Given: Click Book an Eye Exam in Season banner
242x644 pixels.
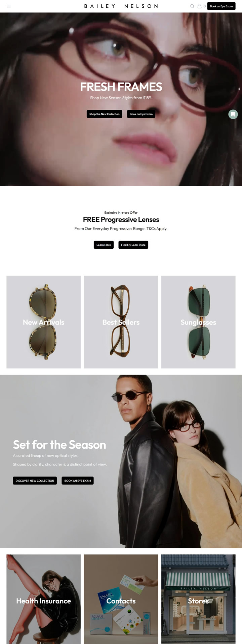Looking at the screenshot, I should click(x=78, y=481).
